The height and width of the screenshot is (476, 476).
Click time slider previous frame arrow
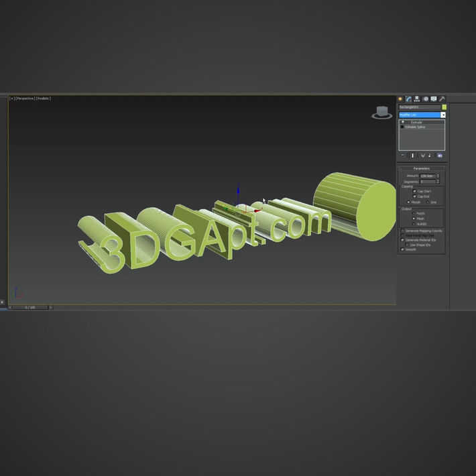[x=10, y=308]
